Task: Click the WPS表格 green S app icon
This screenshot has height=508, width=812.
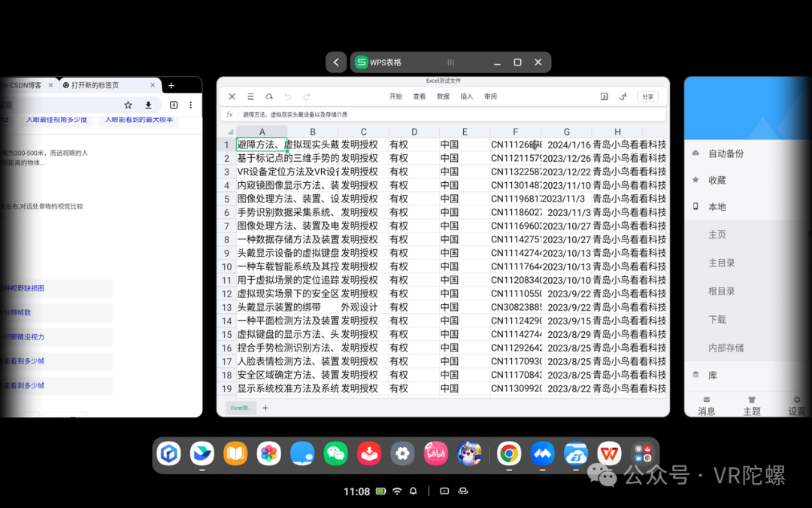Action: pyautogui.click(x=361, y=62)
